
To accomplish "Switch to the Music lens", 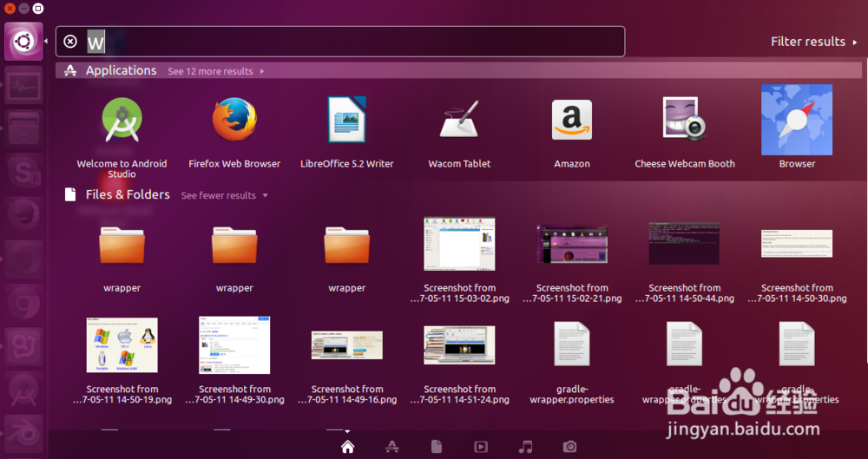I will click(525, 446).
